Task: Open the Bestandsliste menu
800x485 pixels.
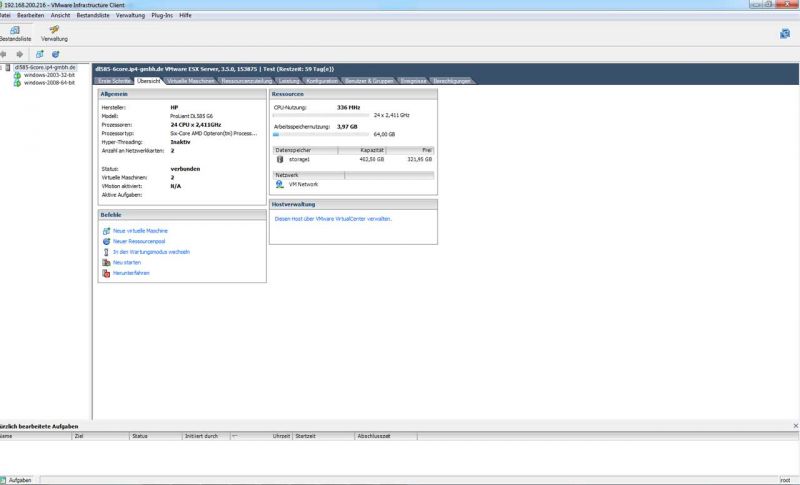Action: point(93,15)
